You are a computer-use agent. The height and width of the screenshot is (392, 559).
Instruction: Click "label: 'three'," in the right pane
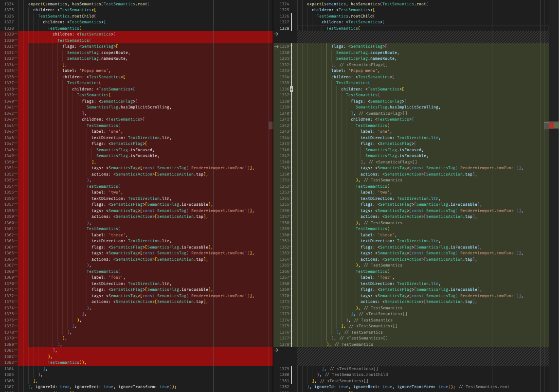point(378,235)
